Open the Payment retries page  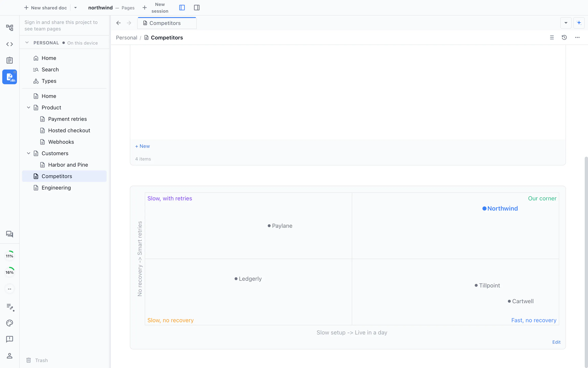[x=64, y=119]
